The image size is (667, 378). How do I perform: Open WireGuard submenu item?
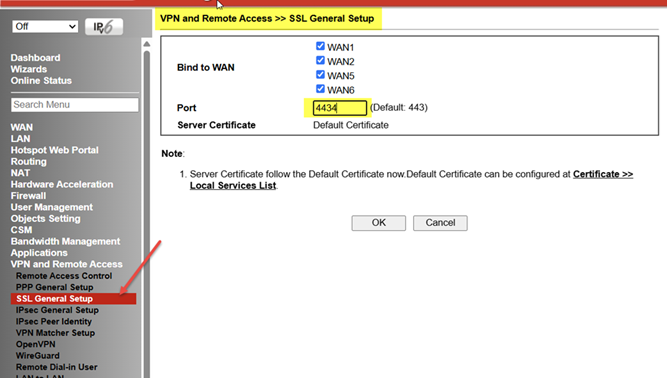[38, 355]
